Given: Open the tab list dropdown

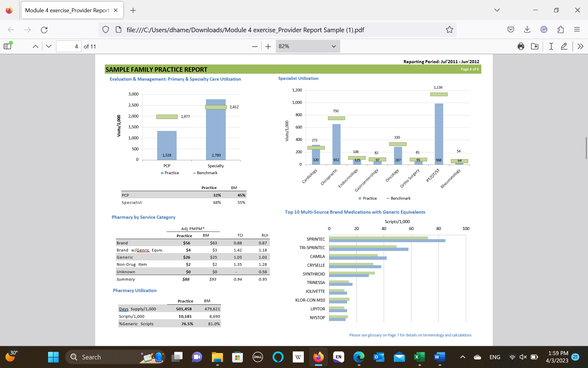Looking at the screenshot, I should click(x=497, y=10).
